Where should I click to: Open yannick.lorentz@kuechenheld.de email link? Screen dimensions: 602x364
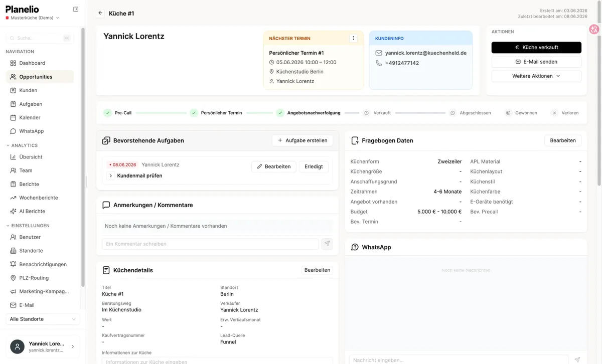point(426,53)
